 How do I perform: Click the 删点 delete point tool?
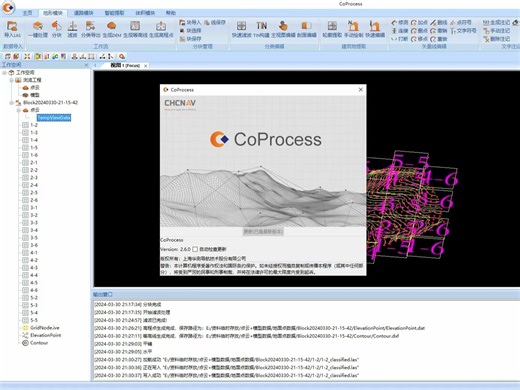pyautogui.click(x=419, y=31)
